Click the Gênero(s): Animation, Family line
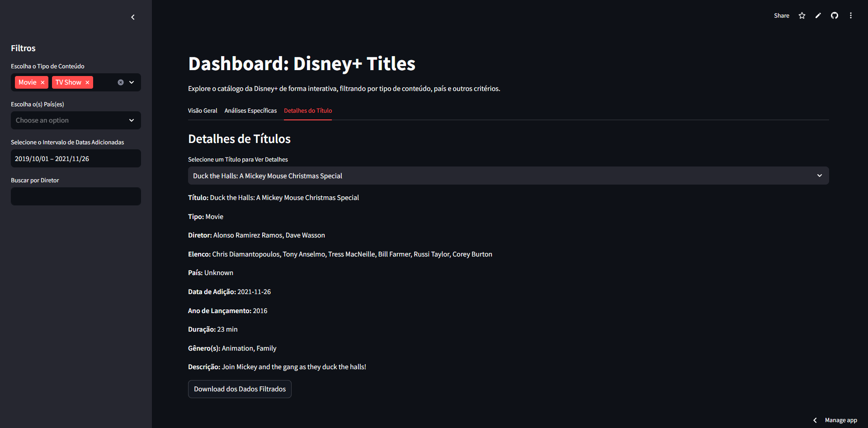This screenshot has height=428, width=868. [x=232, y=348]
